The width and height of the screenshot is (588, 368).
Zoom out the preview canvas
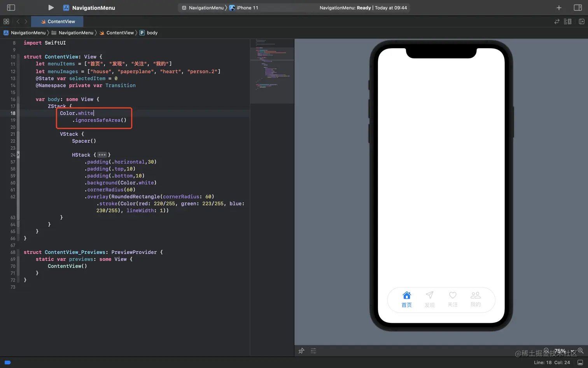pyautogui.click(x=546, y=350)
